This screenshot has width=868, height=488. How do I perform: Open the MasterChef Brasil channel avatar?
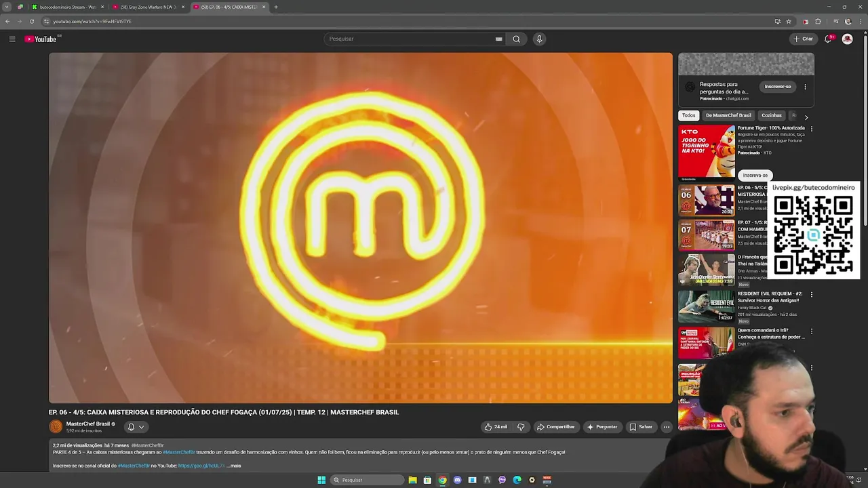point(56,426)
